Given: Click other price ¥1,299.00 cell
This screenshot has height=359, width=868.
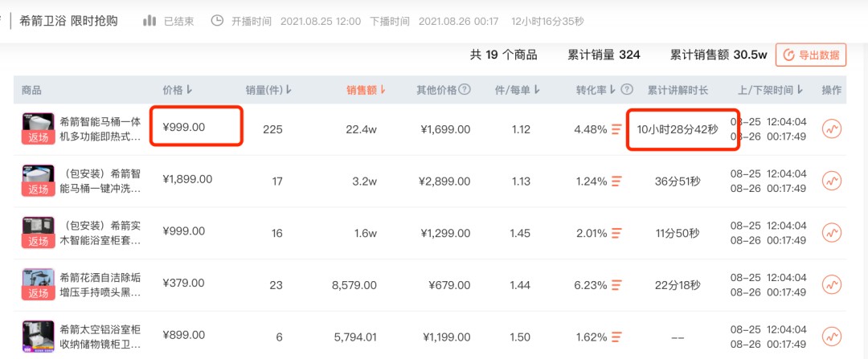Looking at the screenshot, I should [x=445, y=234].
